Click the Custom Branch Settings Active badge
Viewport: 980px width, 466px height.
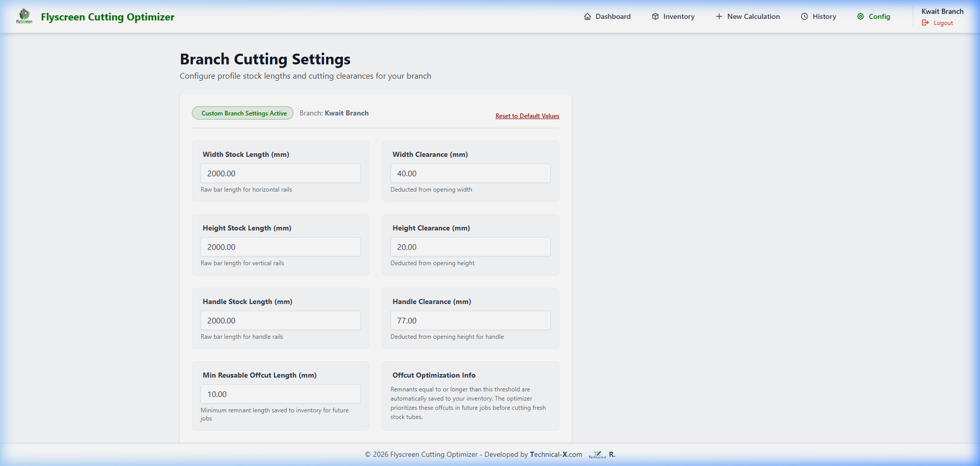click(x=243, y=113)
